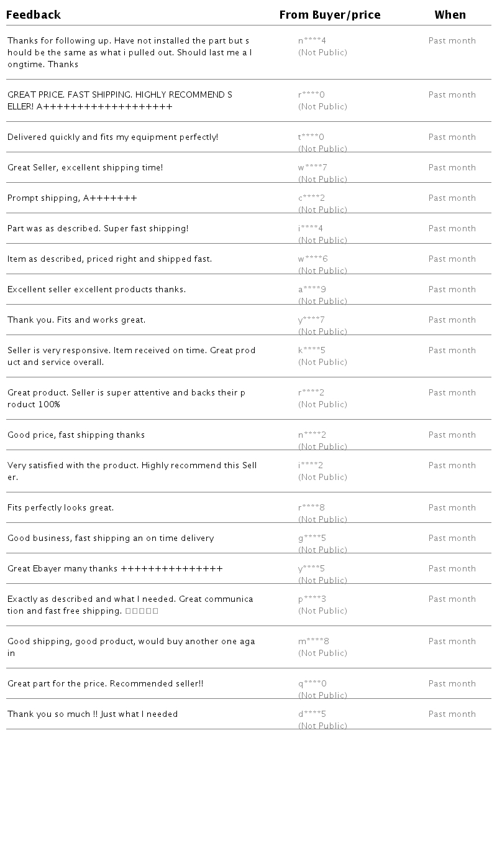Click "Fits perfectly looks great" feedback

pyautogui.click(x=60, y=508)
